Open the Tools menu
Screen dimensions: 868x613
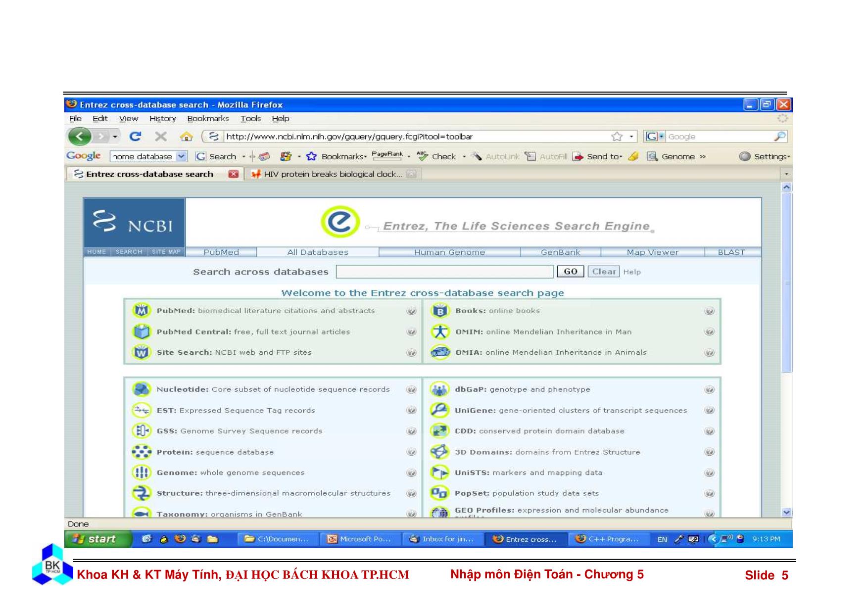250,119
